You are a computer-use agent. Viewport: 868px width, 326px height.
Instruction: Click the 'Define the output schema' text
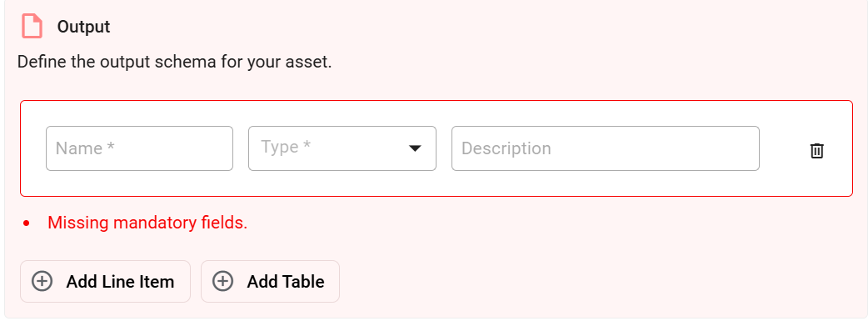[x=174, y=62]
